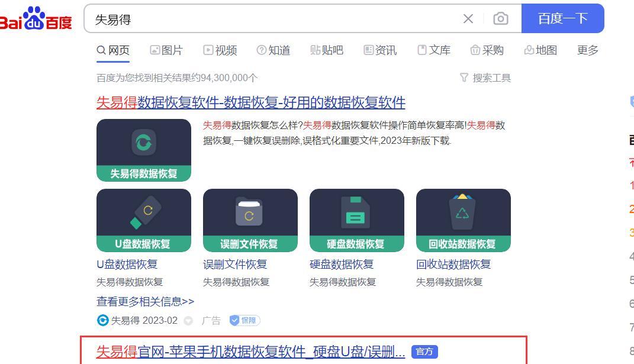Image resolution: width=634 pixels, height=364 pixels.
Task: Click the 失易得数据恢复 main thumbnail
Action: (143, 150)
